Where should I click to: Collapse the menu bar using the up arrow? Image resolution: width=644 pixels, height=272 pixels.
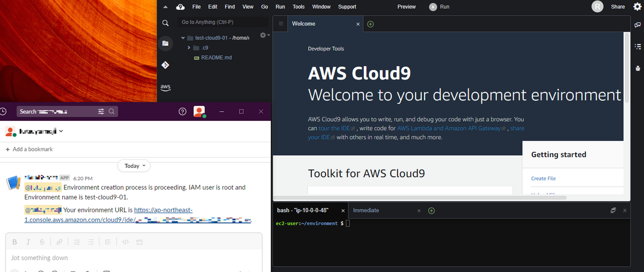[x=165, y=7]
